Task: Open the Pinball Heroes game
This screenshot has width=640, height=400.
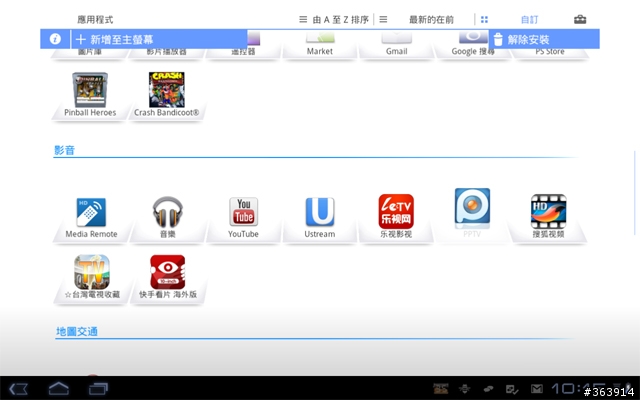Action: [x=90, y=95]
